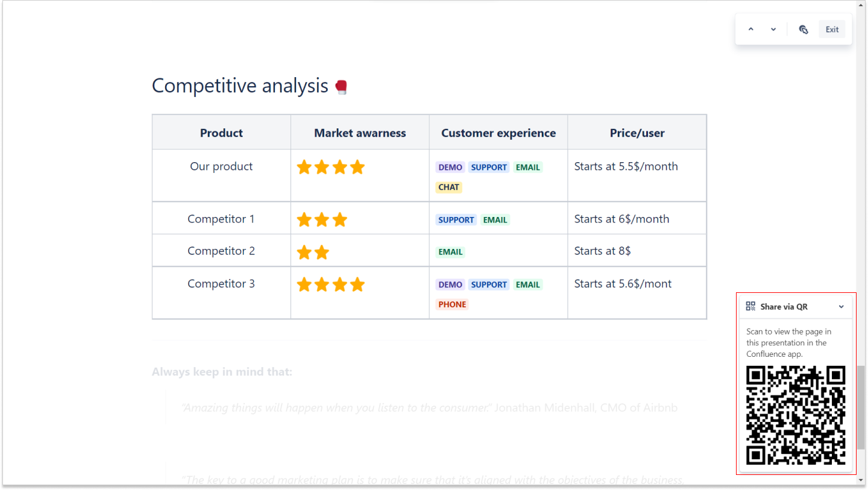Click the boxing glove emoji in heading
Screen dimensions: 868x490
click(341, 87)
